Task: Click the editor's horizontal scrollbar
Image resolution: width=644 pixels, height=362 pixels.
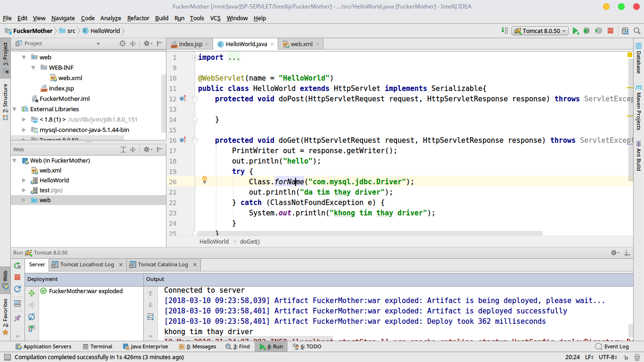Action: pyautogui.click(x=370, y=233)
